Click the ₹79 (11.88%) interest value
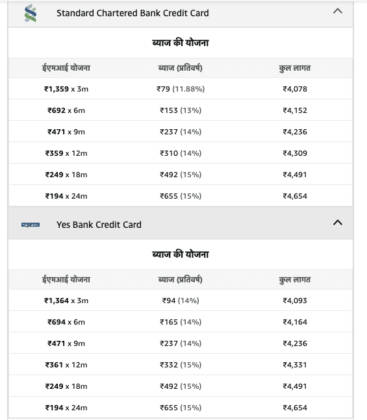Screen dimensions: 367x420 (x=180, y=89)
